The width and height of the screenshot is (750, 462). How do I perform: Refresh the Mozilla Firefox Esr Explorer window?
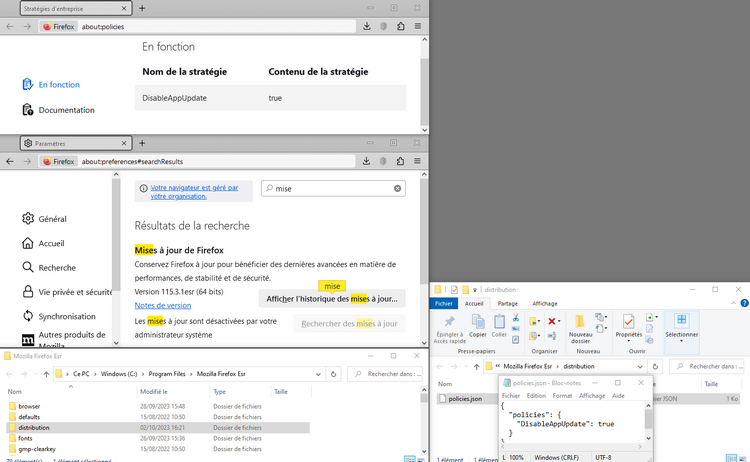tap(333, 374)
